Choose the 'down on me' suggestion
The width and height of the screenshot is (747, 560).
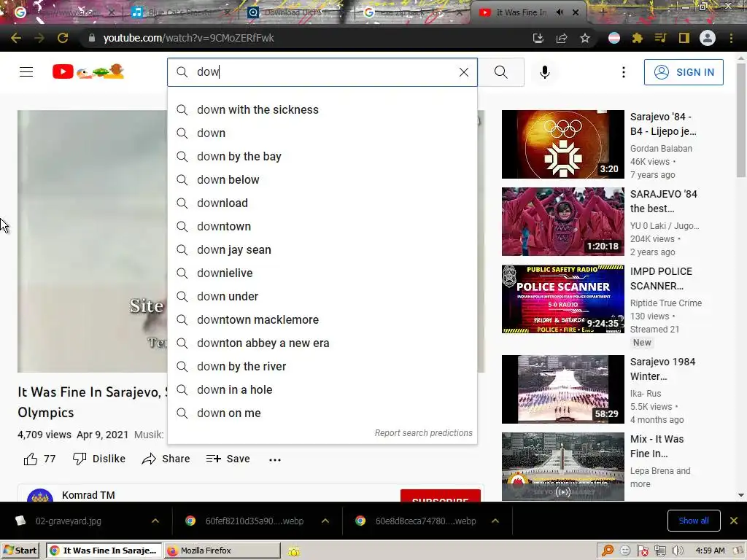coord(322,413)
